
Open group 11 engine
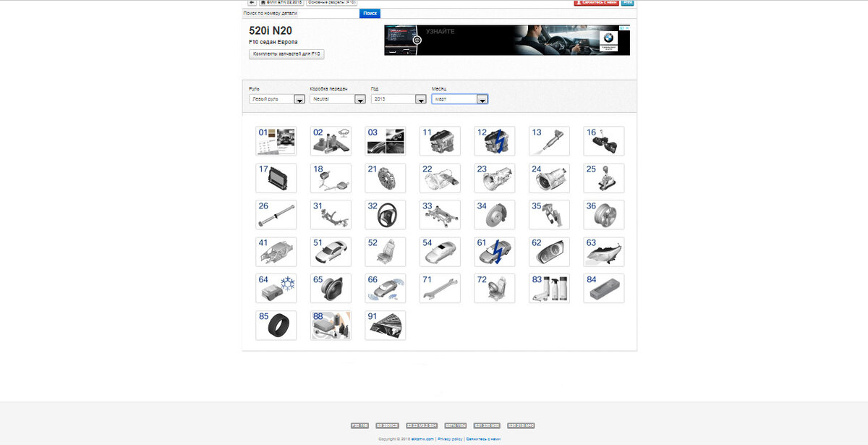440,141
